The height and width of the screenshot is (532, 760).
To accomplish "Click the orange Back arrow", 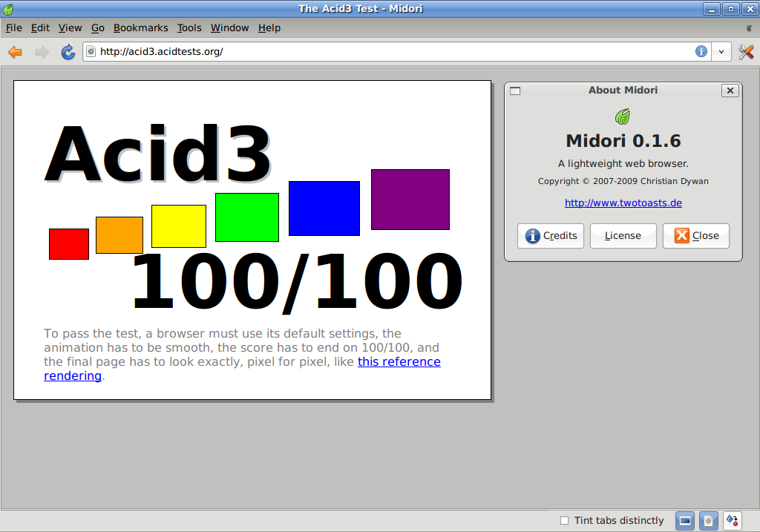I will (15, 52).
